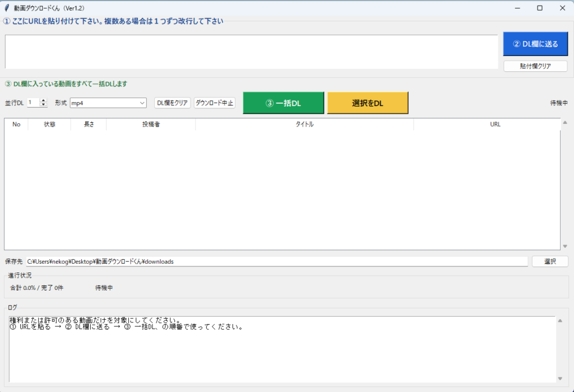
Task: Click the green ③ 一括DL button
Action: point(283,103)
